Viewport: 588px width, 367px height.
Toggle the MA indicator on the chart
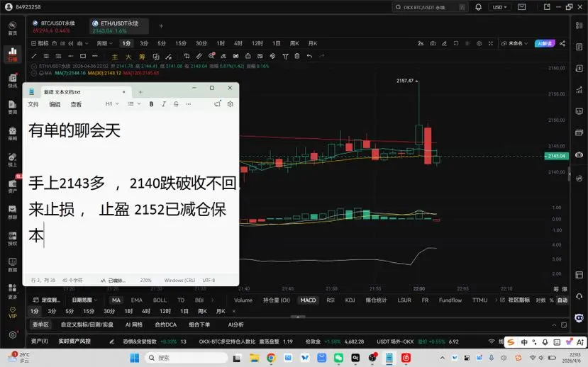point(116,300)
